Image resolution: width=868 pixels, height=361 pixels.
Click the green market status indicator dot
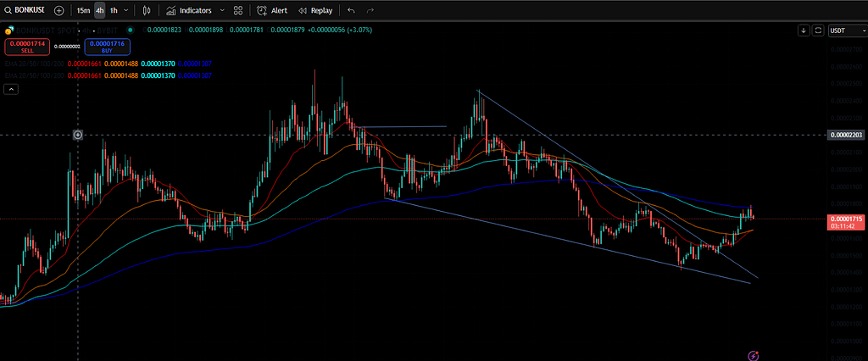point(130,30)
